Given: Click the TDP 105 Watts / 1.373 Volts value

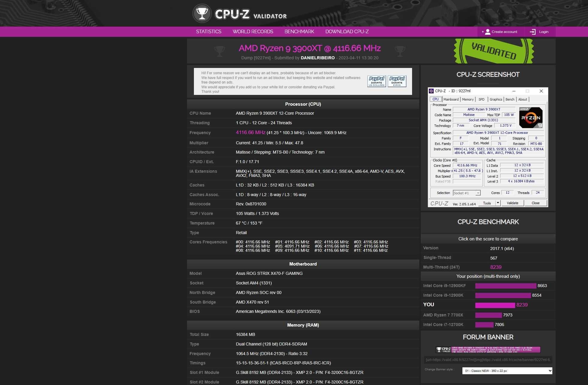Looking at the screenshot, I should [x=257, y=213].
